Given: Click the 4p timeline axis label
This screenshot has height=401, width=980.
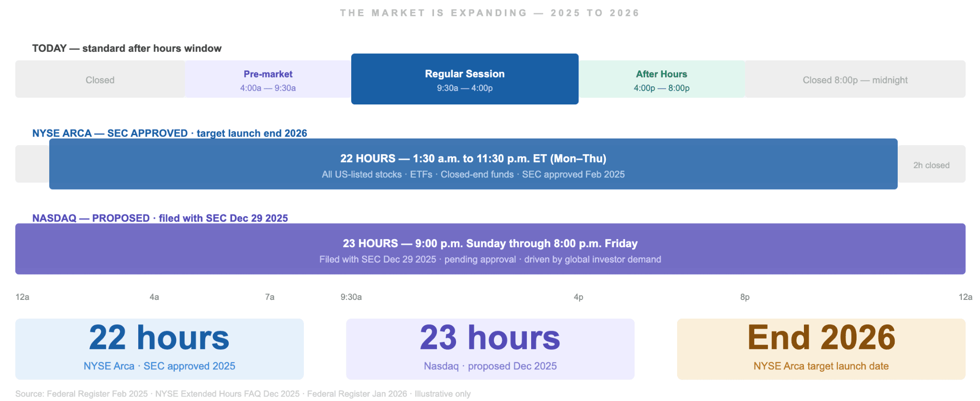Looking at the screenshot, I should click(579, 297).
